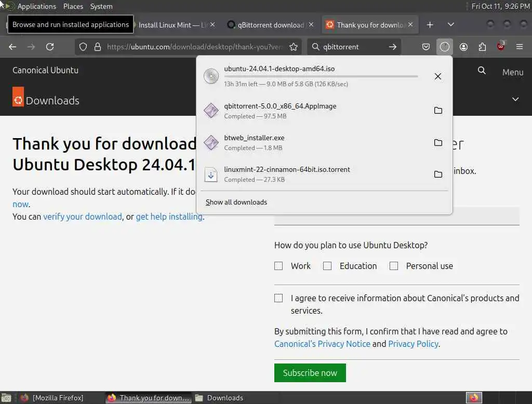Click the Firefox tray icon in panel
Screen dimensions: 532x404
click(x=474, y=398)
